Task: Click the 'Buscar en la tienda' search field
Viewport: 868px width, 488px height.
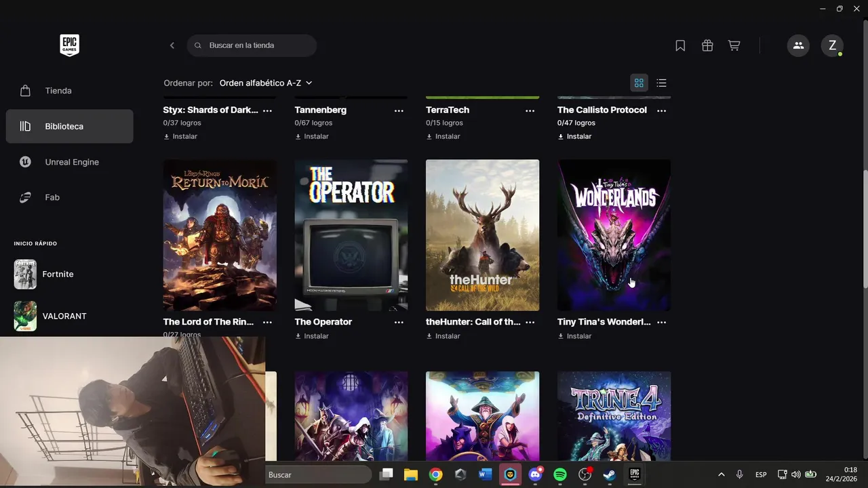Action: pos(252,45)
